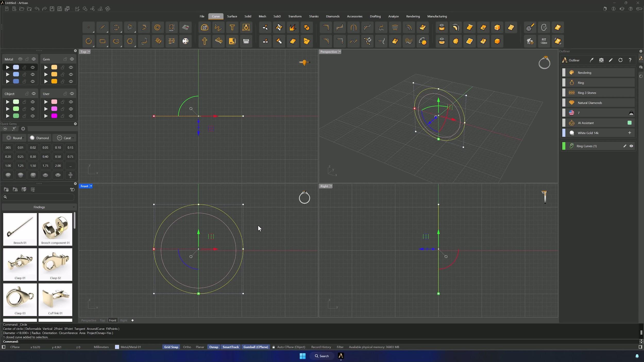Toggle visibility of the Object layer group

[34, 94]
